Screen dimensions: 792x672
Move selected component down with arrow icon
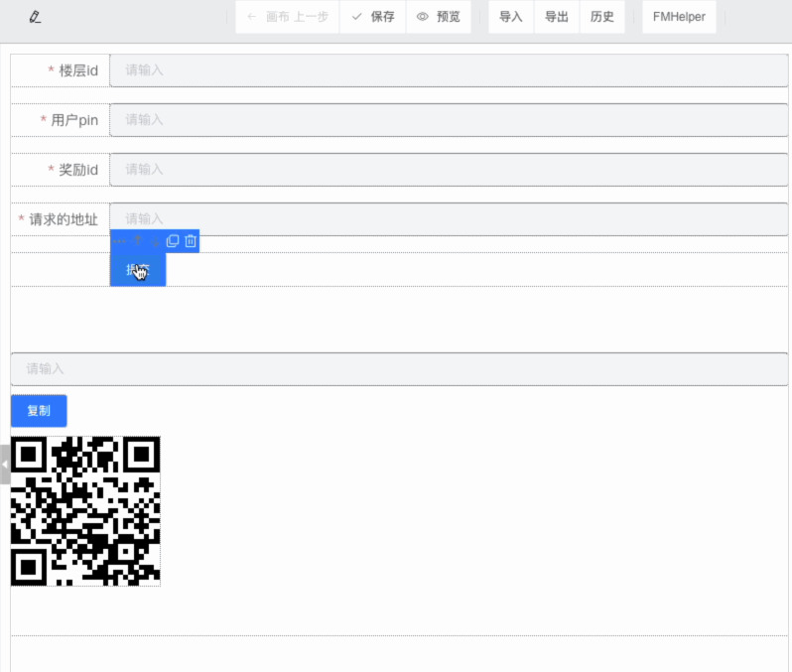coord(156,241)
